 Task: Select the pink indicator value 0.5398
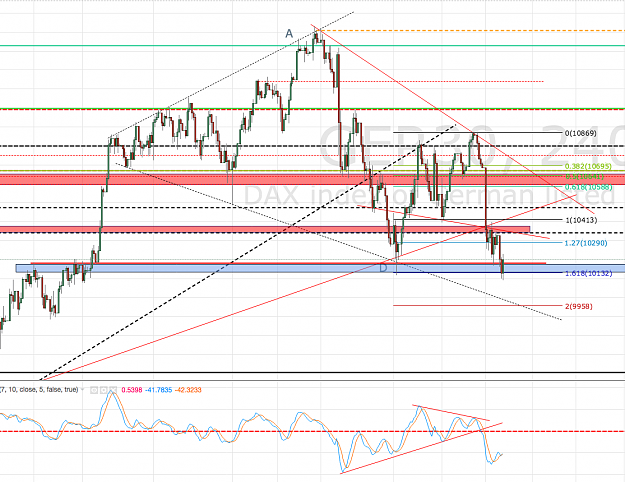click(x=132, y=390)
